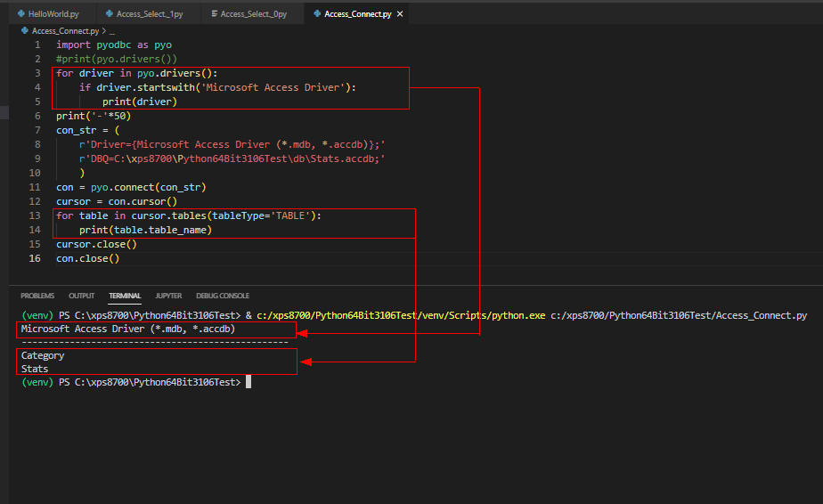Click 'print(table.table_name)' on line 14

[x=145, y=230]
